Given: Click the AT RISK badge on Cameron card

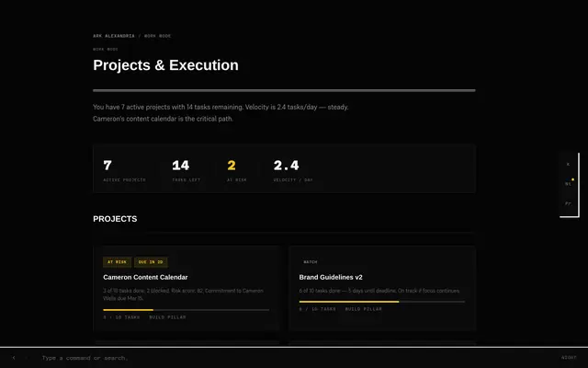Looking at the screenshot, I should (117, 262).
